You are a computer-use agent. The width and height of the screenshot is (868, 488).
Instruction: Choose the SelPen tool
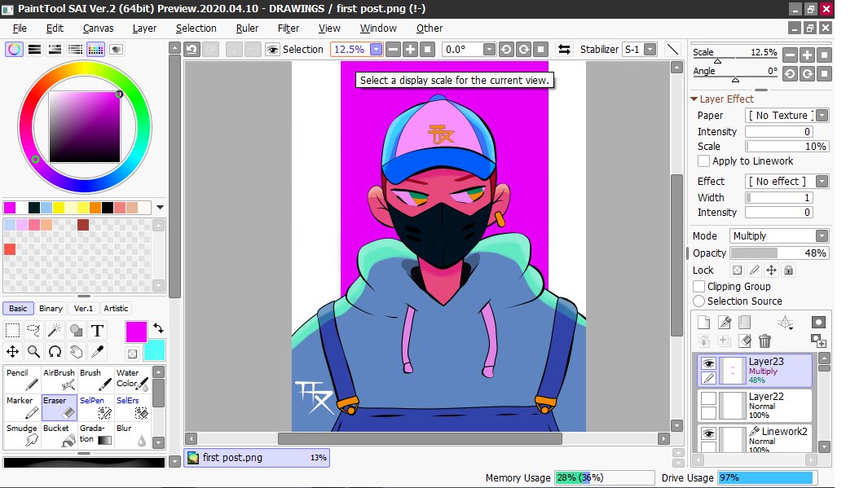point(96,407)
